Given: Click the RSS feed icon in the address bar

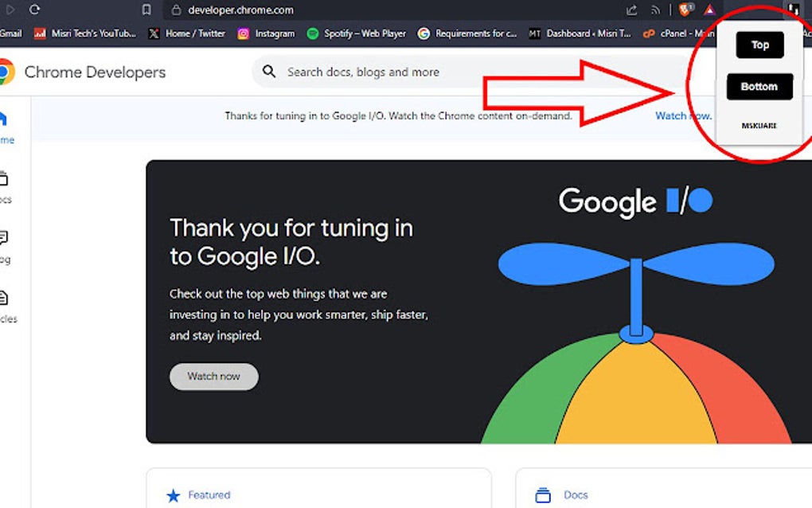Looking at the screenshot, I should pos(656,10).
